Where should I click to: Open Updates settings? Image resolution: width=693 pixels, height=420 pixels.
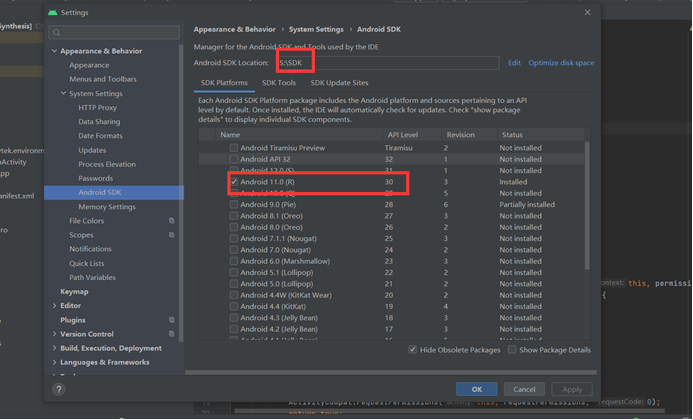point(92,150)
